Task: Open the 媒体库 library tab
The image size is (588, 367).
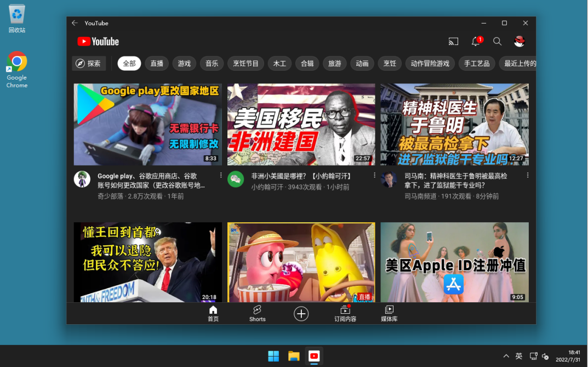Action: [x=389, y=313]
